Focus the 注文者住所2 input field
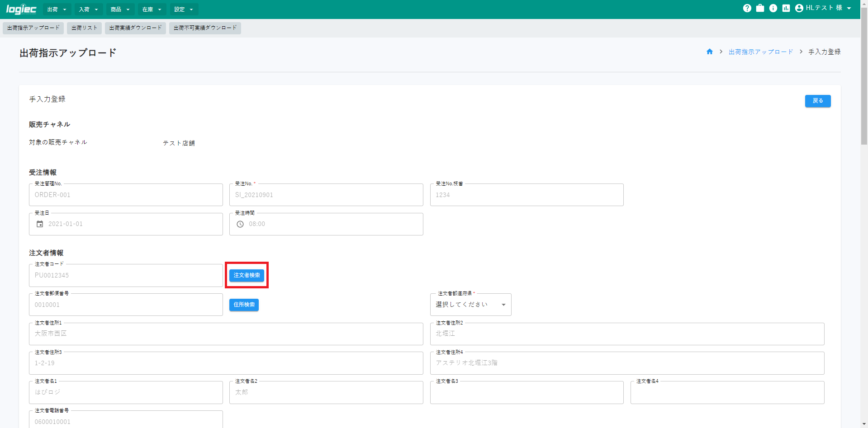Screen dimensions: 868x428 click(x=627, y=334)
